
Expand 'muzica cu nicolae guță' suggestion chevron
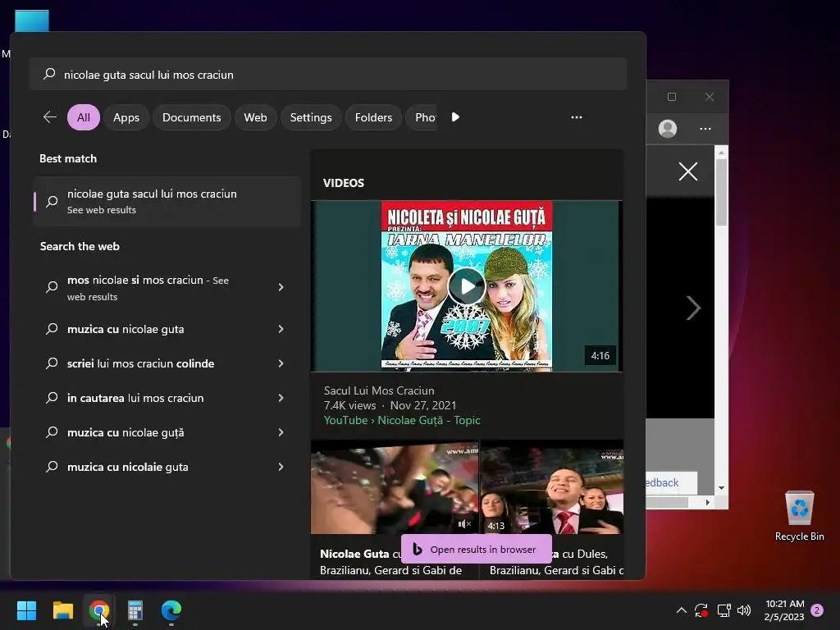click(281, 432)
